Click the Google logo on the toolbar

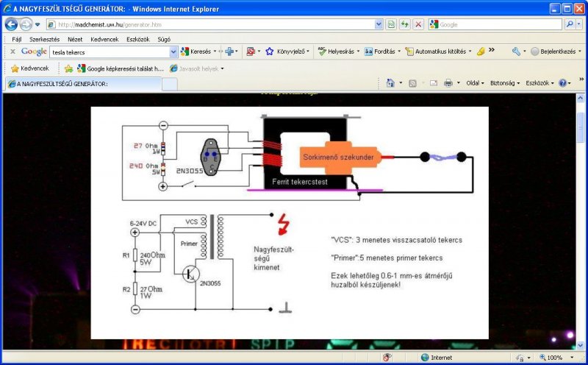tap(34, 52)
